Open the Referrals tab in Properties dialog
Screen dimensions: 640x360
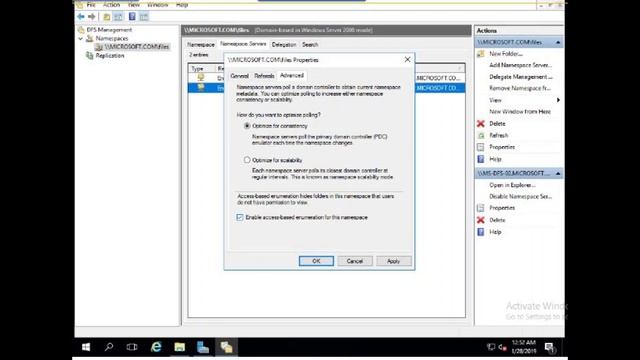pos(264,76)
